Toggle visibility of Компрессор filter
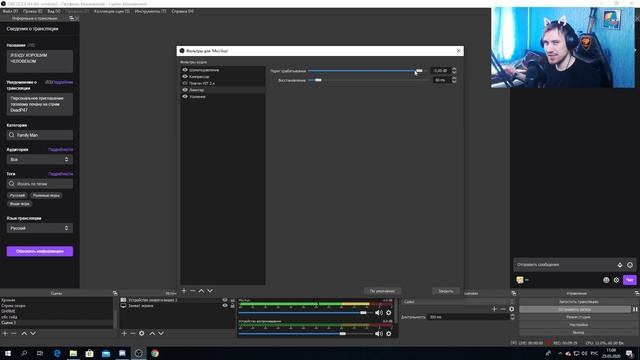Screen dimensions: 640x360 click(185, 76)
